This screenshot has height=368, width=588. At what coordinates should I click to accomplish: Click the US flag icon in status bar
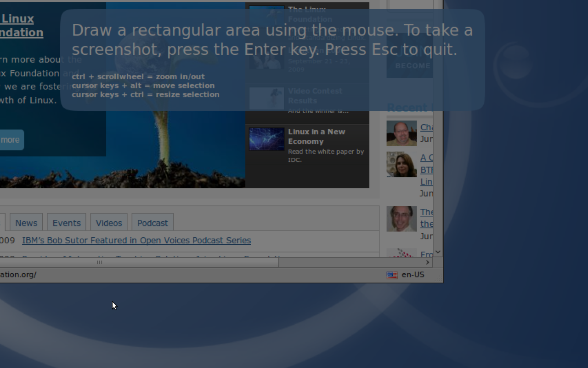click(392, 275)
